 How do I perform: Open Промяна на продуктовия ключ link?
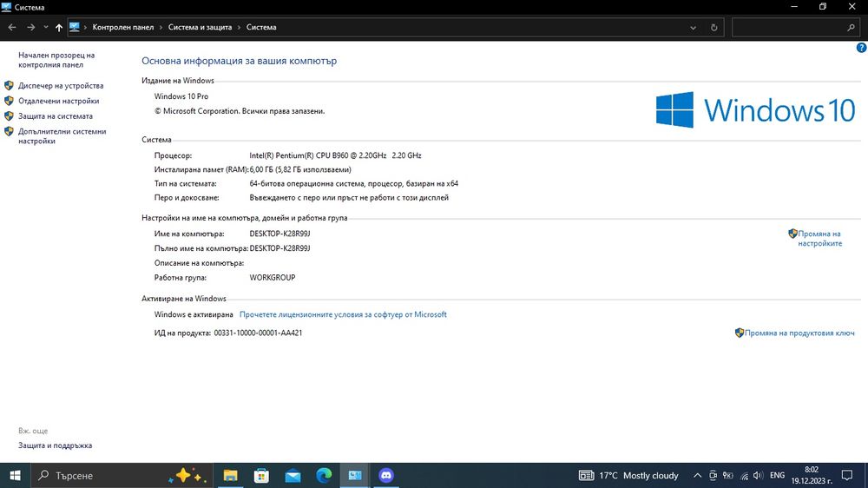point(799,333)
